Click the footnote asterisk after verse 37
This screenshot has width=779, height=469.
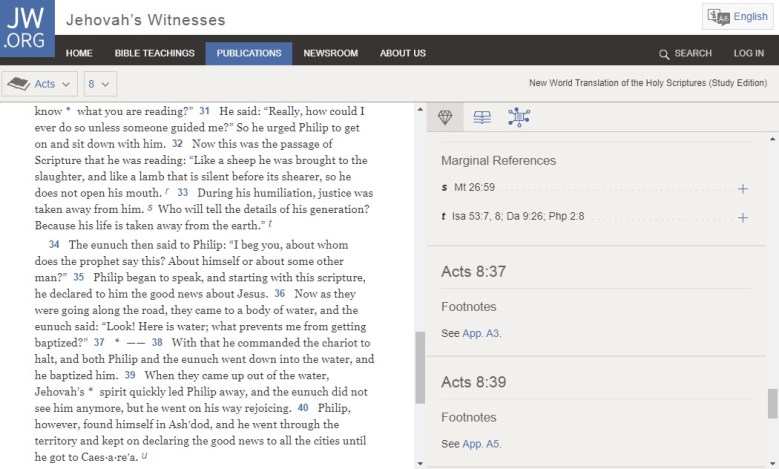point(117,342)
